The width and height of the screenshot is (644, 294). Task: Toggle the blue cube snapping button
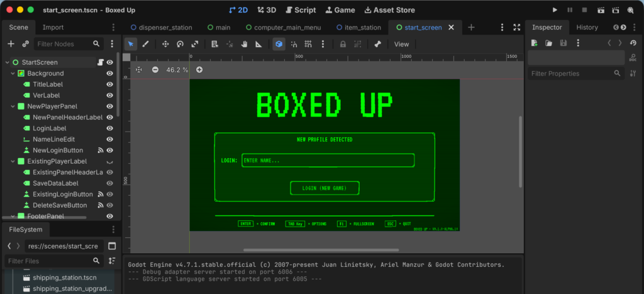coord(279,44)
